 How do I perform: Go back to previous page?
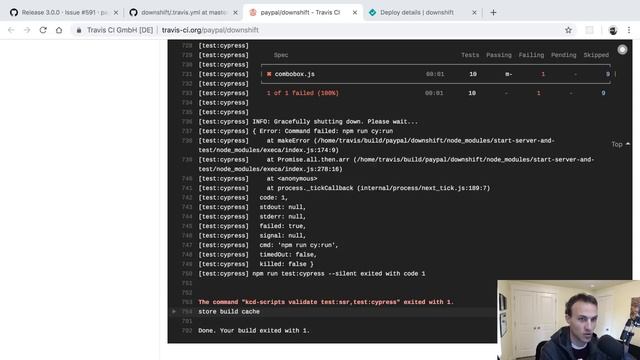pos(11,30)
